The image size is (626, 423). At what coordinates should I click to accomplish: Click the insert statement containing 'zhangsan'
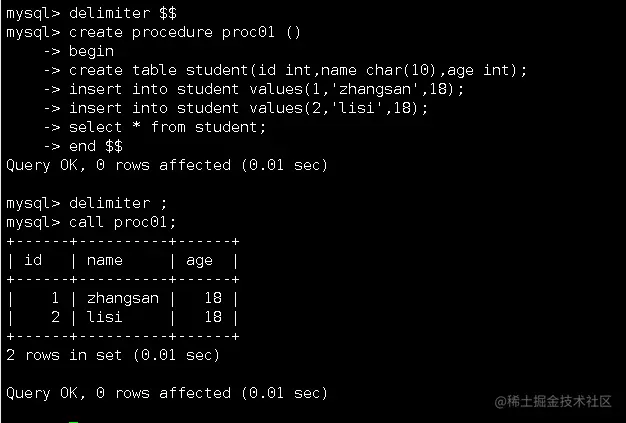click(266, 89)
